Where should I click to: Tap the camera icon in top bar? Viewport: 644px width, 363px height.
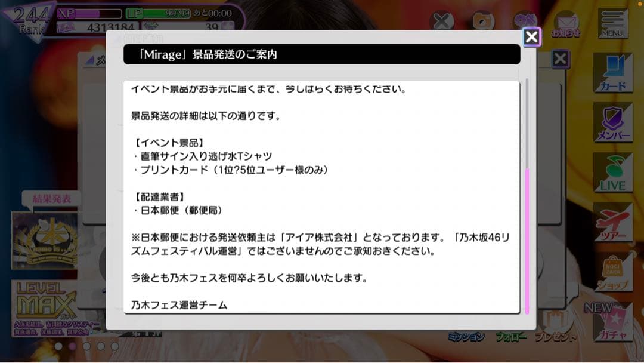[484, 20]
